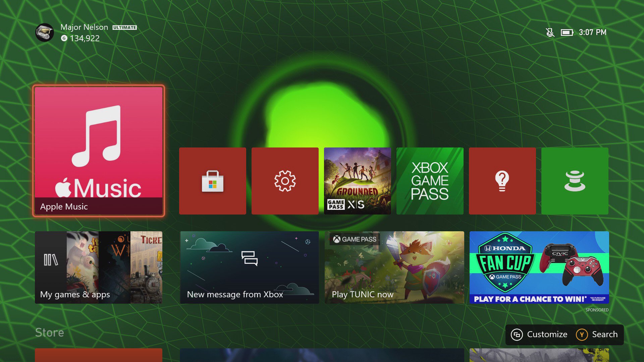The width and height of the screenshot is (644, 362).
Task: Open the Honda Fan Cup sponsored banner
Action: click(539, 267)
